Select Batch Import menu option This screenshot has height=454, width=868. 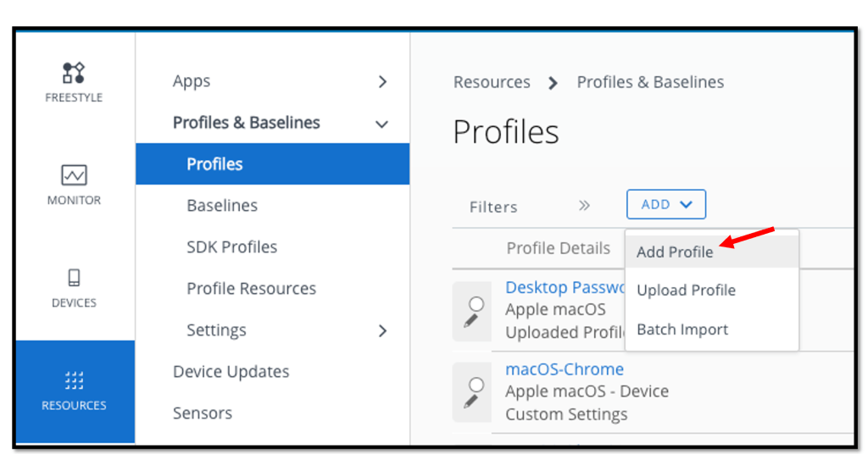682,329
